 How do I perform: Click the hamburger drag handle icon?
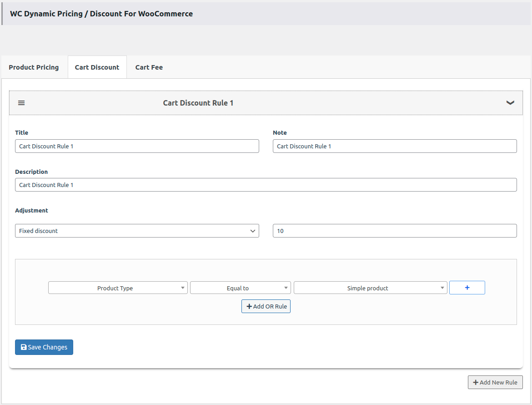click(21, 103)
